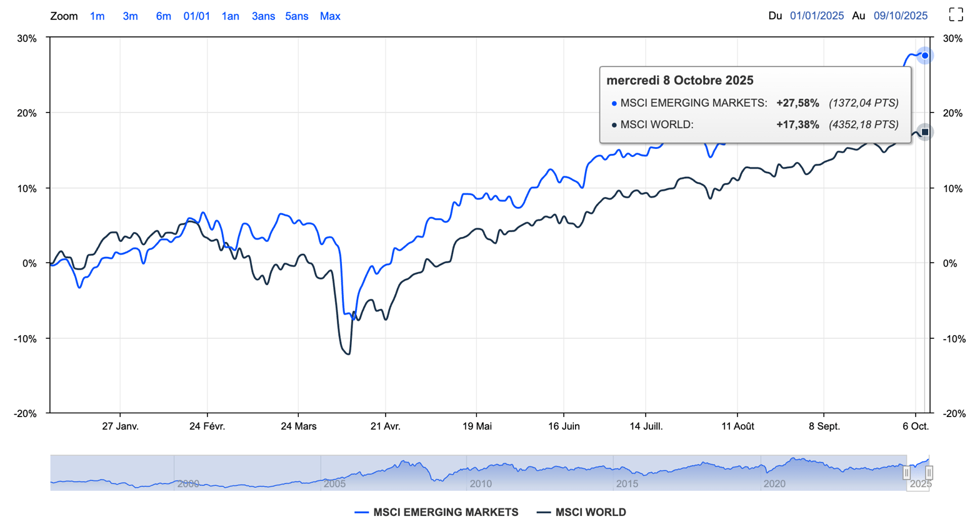Click the dark MSCI World square marker
The width and height of the screenshot is (980, 529).
pyautogui.click(x=925, y=132)
